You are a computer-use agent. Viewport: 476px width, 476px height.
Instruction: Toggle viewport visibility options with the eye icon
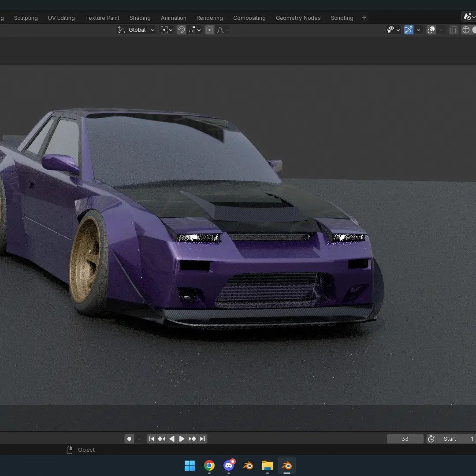391,30
